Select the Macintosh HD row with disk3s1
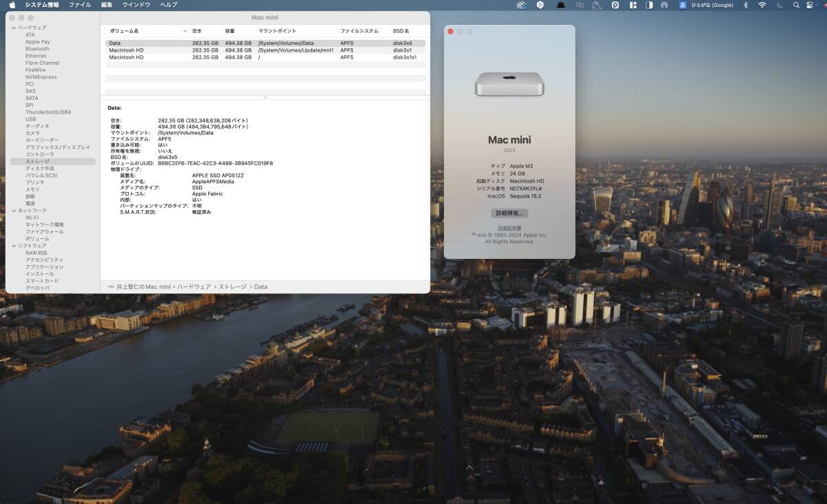Viewport: 827px width, 504px height. pos(265,50)
